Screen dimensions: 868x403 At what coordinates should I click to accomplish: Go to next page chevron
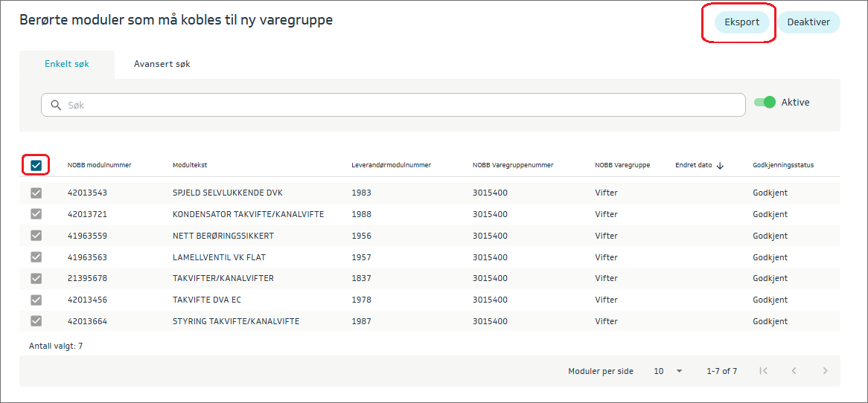click(x=824, y=371)
